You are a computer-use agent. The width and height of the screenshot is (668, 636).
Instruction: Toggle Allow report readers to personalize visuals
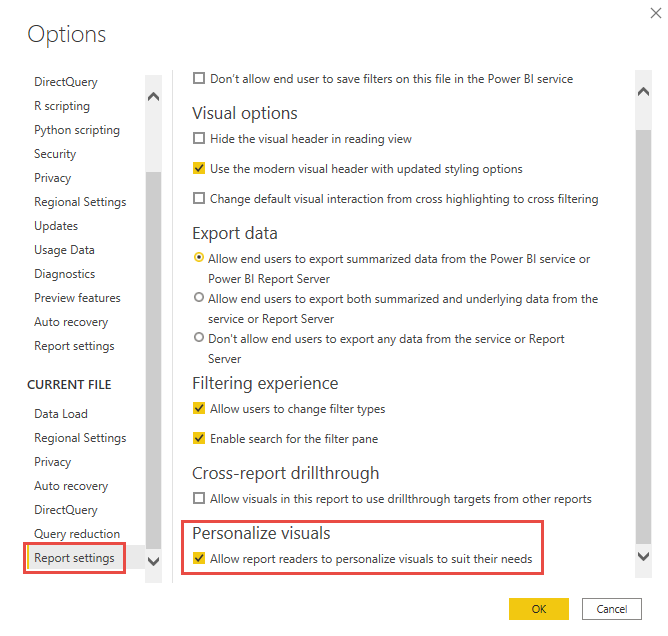coord(199,559)
